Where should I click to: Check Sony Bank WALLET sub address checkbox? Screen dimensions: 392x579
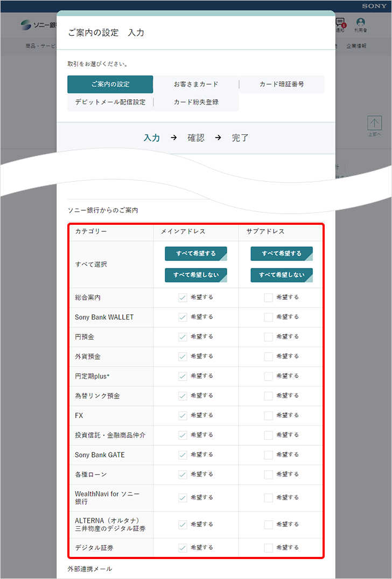[269, 317]
